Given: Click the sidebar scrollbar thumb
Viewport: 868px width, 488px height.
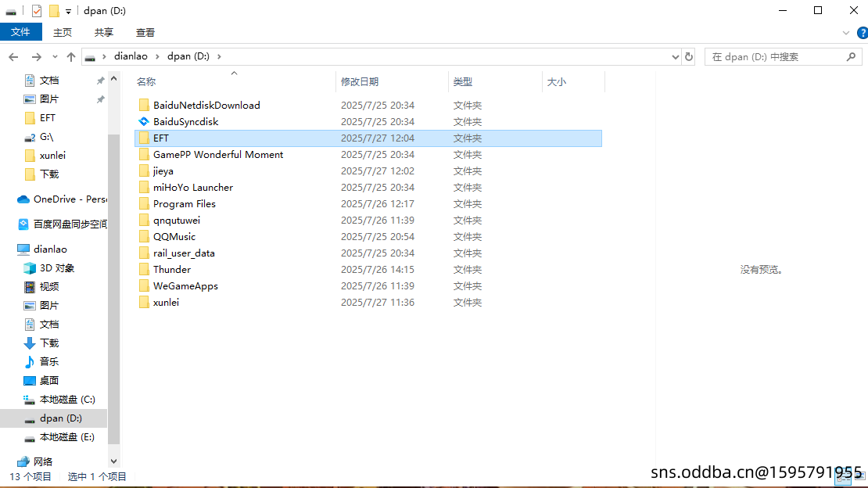Looking at the screenshot, I should pyautogui.click(x=113, y=289).
